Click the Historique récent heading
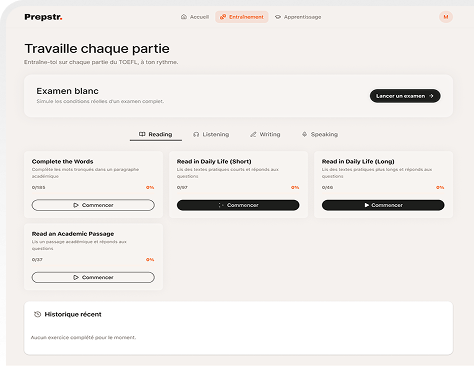 [73, 314]
